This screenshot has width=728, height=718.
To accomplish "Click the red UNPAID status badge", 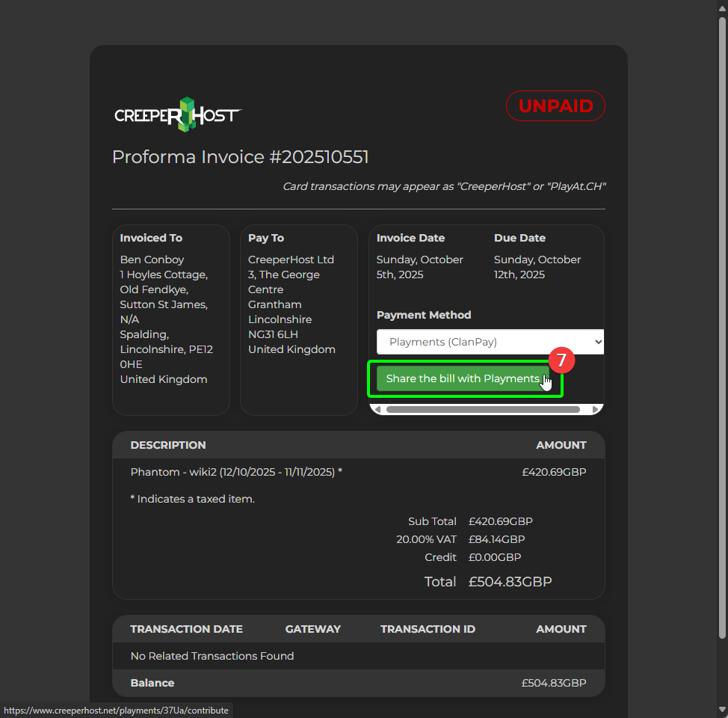I will click(555, 106).
